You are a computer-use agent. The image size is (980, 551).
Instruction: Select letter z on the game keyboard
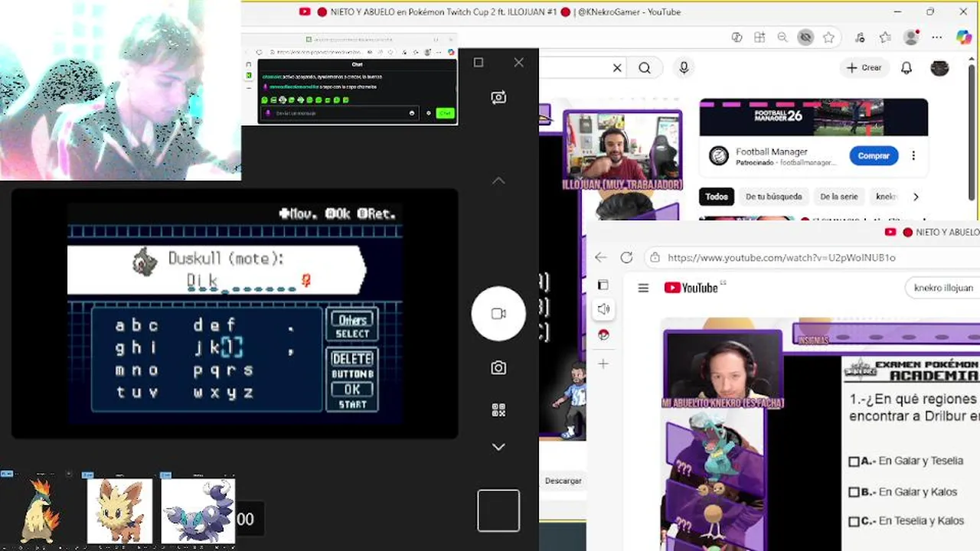[247, 393]
